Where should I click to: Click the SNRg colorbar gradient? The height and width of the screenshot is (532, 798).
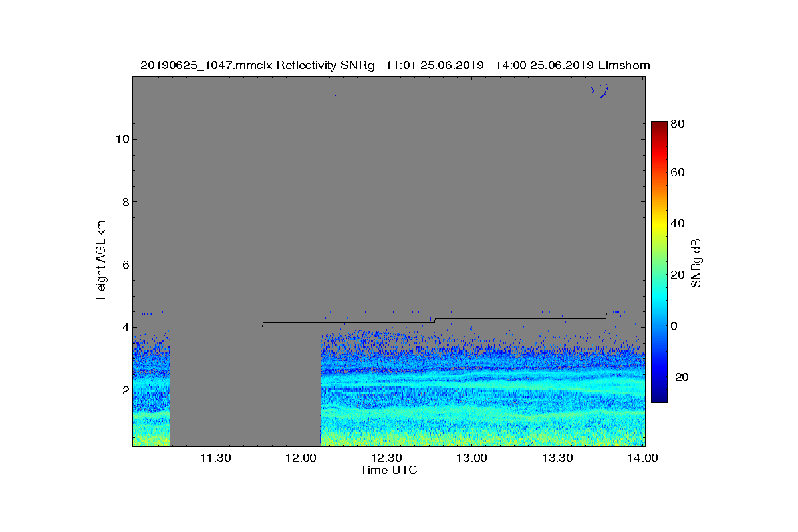(658, 262)
